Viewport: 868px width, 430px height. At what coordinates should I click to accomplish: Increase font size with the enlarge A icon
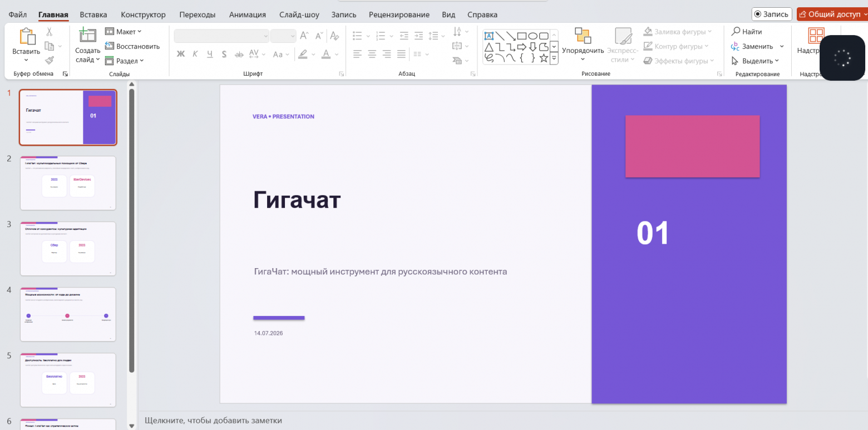[304, 36]
